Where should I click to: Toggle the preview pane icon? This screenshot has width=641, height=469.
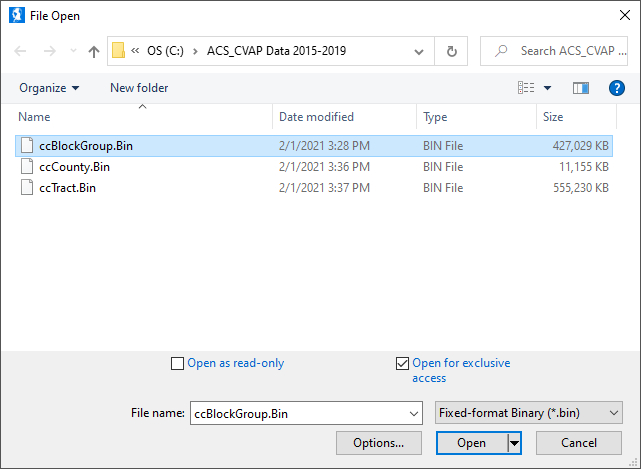[581, 88]
